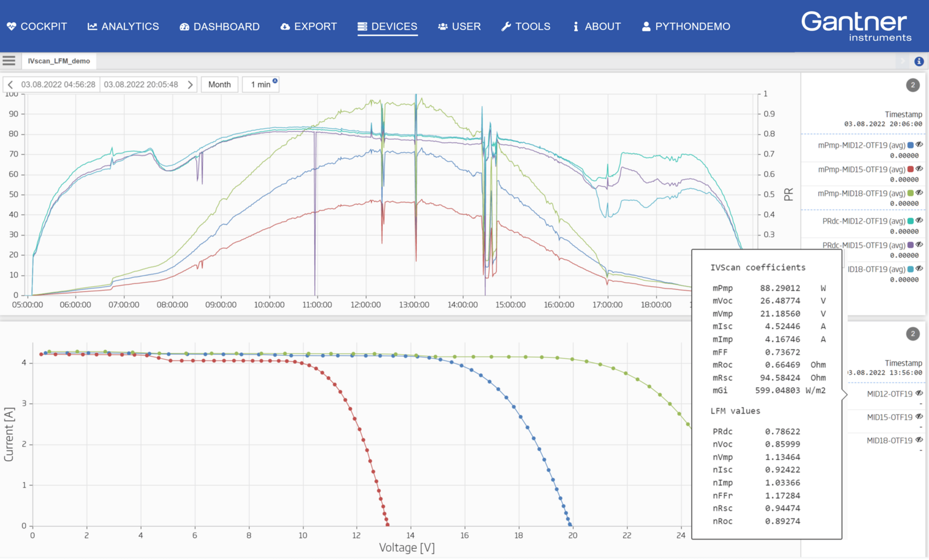Open the 1 min resolution selector
This screenshot has height=560, width=929.
[261, 85]
